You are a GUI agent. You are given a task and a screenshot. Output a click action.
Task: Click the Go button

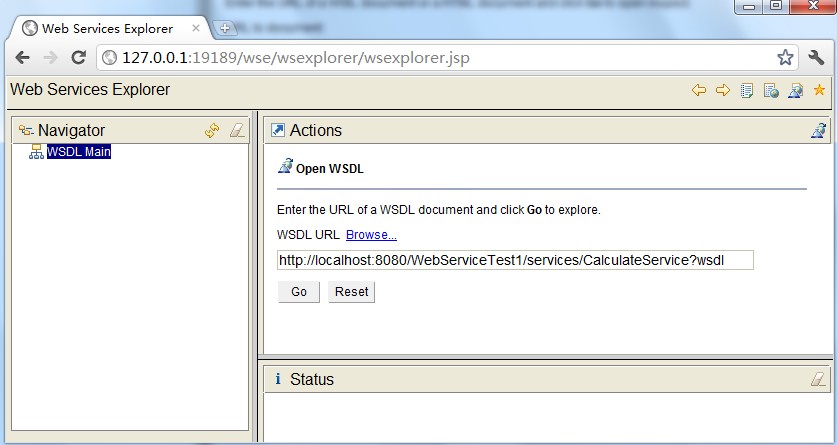[298, 292]
